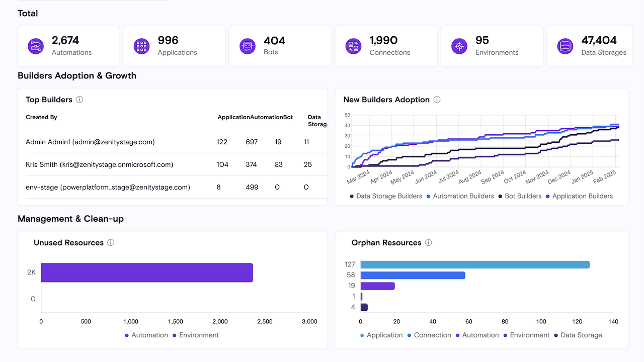Open the Unused Resources info icon
Screen dimensions: 644x362
tap(111, 243)
